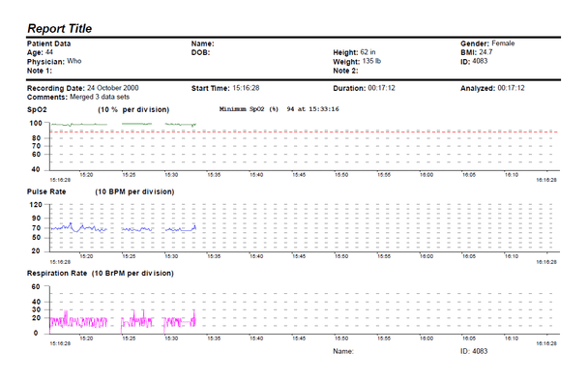Select the Gender value "Female"
Viewport: 588px width, 381px height.
(x=503, y=44)
